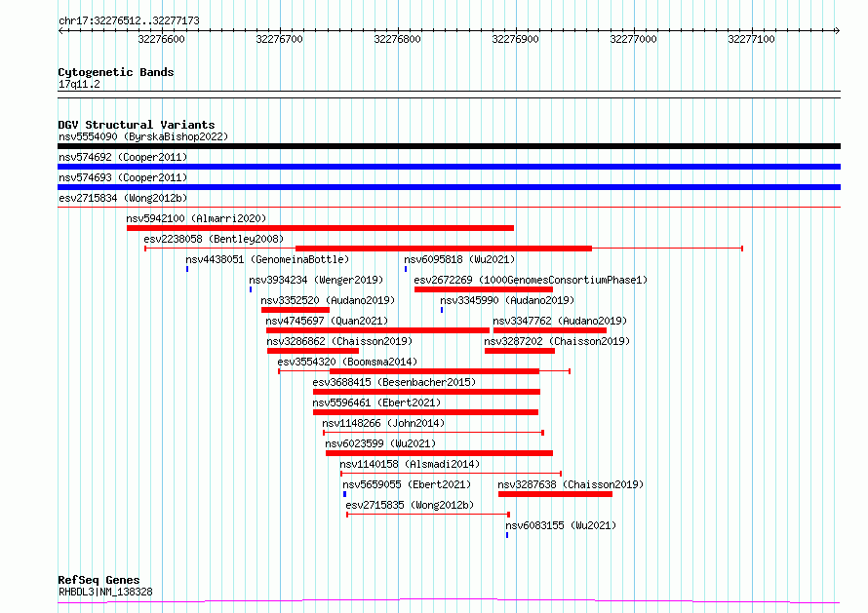The image size is (868, 613).
Task: Open the esv2238058 (Bentley2008) label
Action: pos(214,239)
